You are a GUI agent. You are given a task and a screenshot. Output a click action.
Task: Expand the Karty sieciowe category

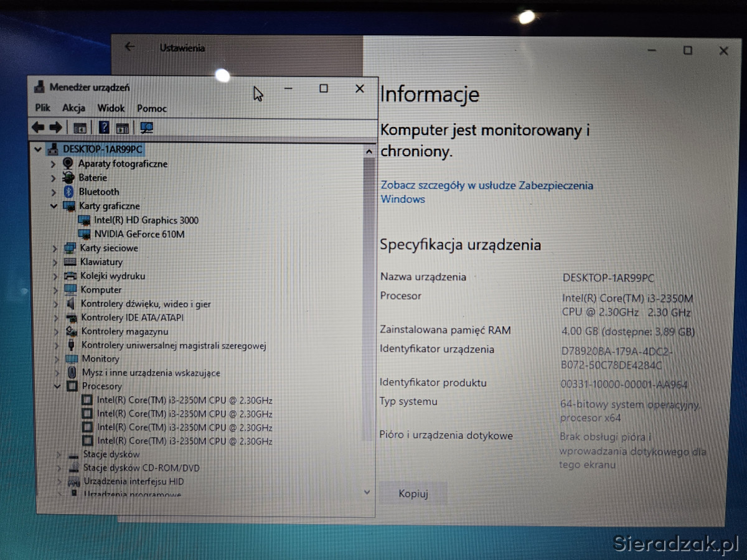[x=55, y=248]
